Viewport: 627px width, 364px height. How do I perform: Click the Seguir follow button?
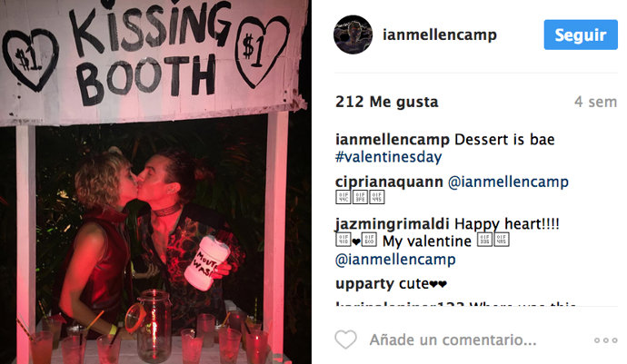[581, 34]
